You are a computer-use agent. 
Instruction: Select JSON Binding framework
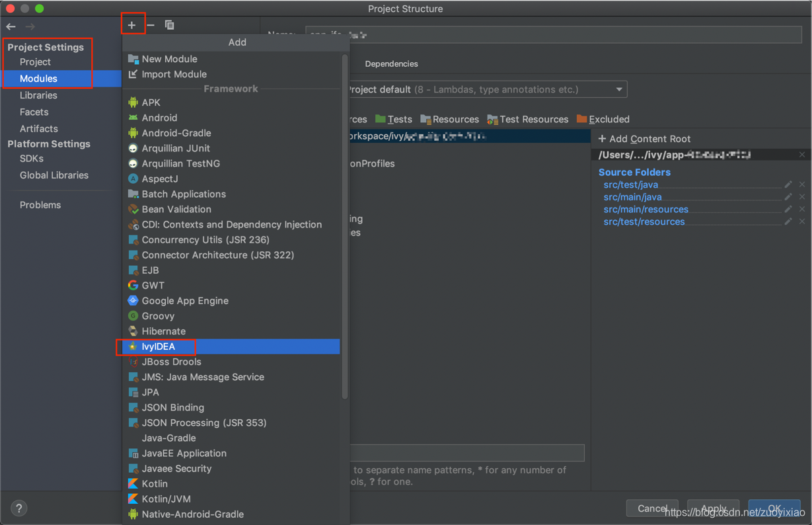click(231, 407)
